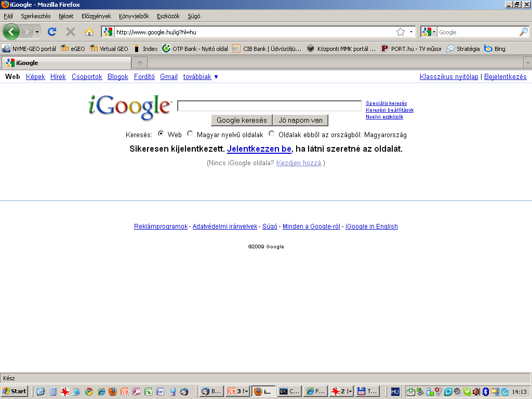
Task: Select the Web search radio button
Action: 161,134
